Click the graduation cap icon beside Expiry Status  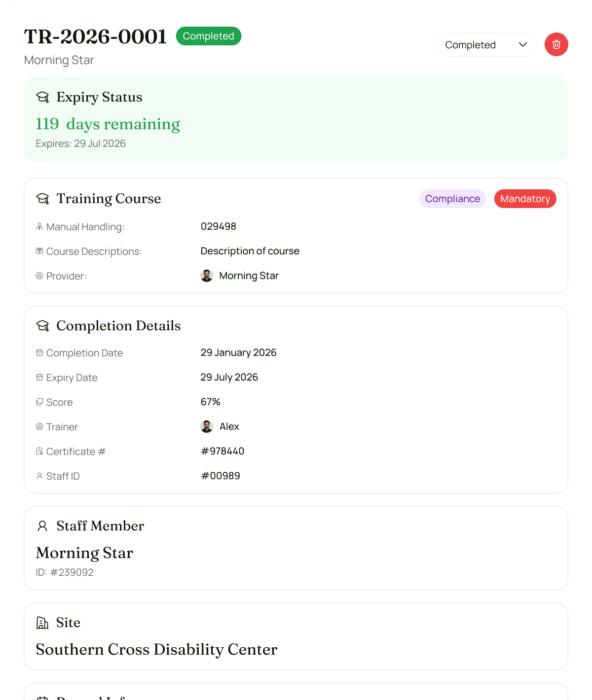(x=42, y=97)
